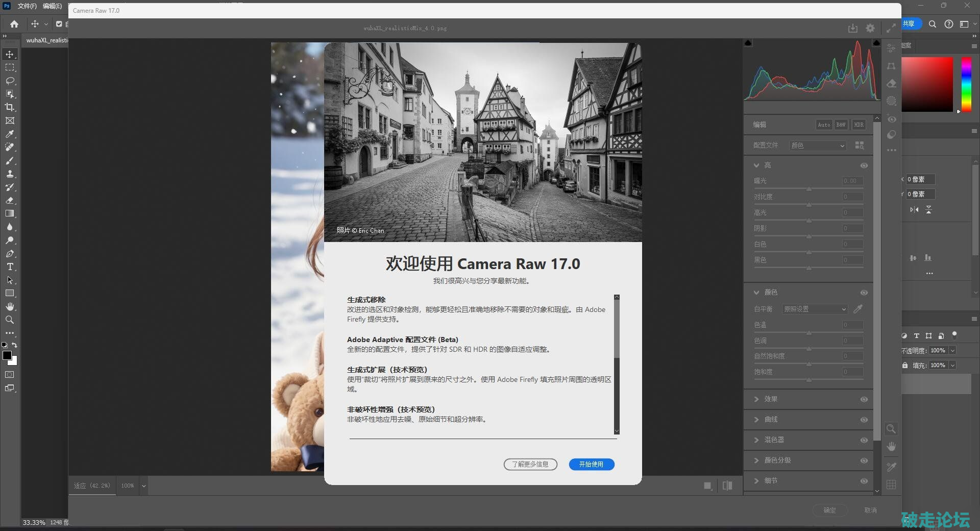The image size is (980, 531).
Task: Click the Camera Raw fullscreen toggle icon
Action: (x=891, y=29)
